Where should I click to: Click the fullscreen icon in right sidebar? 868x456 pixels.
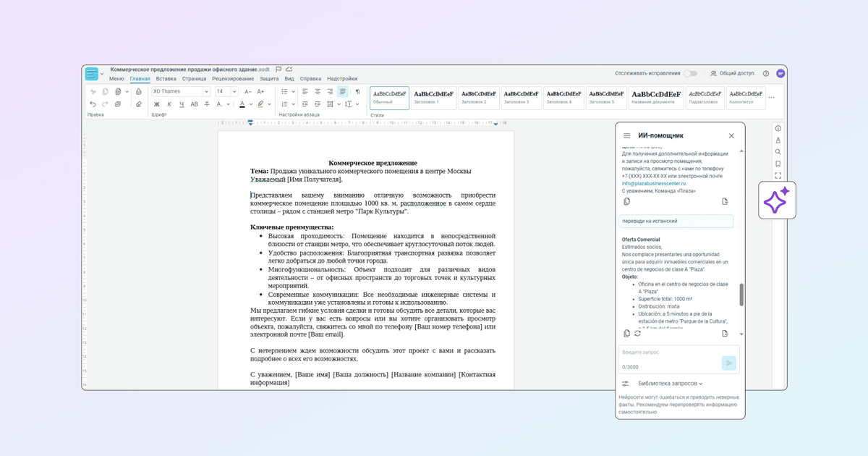[x=778, y=175]
